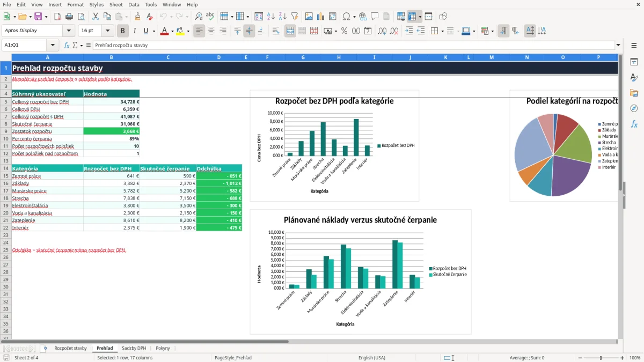Sort descending Z to A
644x362 pixels.
[283, 17]
